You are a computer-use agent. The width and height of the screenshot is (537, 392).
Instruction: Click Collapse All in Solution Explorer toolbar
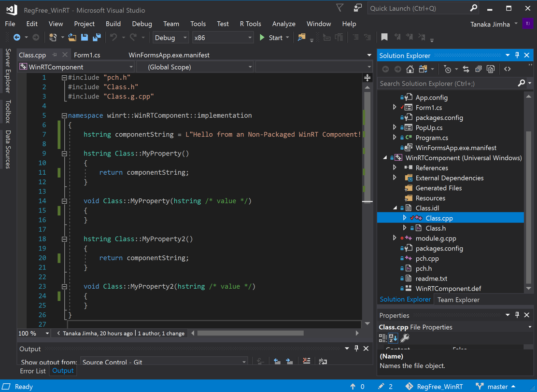(478, 70)
